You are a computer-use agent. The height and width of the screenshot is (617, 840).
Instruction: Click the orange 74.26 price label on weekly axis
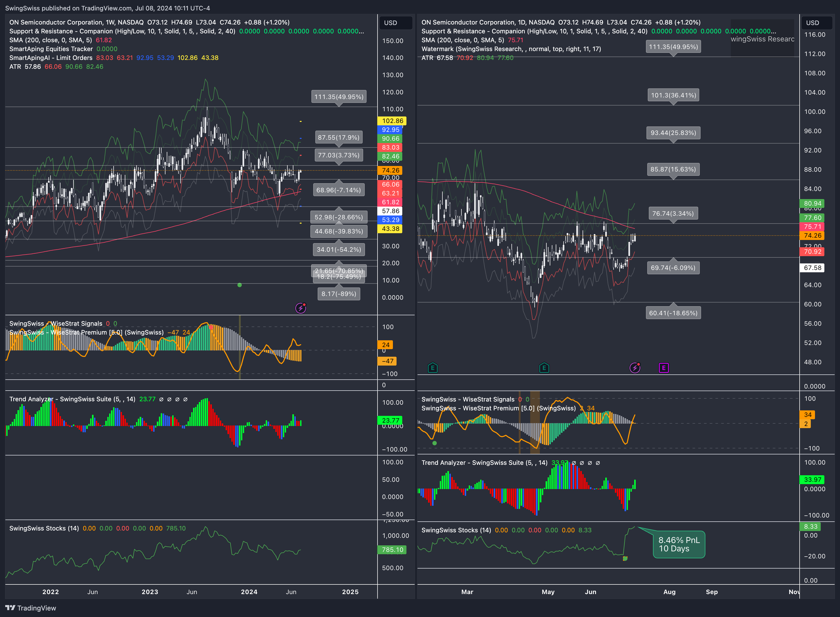pyautogui.click(x=390, y=170)
